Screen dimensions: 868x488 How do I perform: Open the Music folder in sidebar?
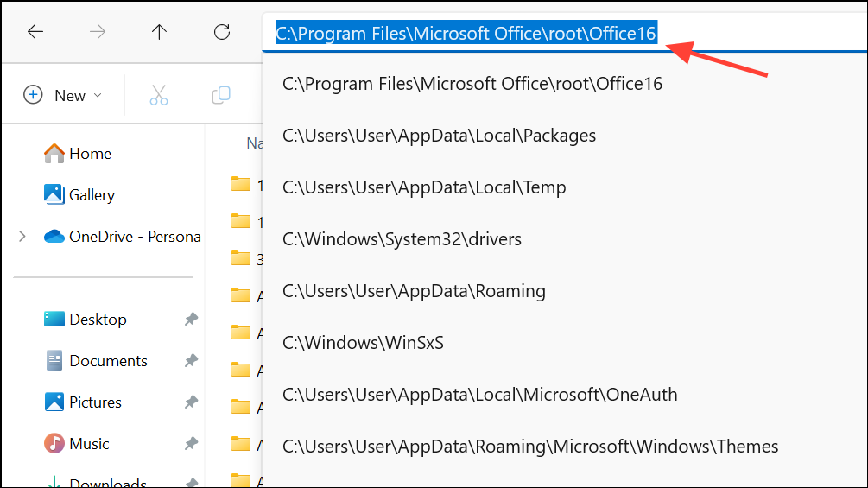(x=89, y=444)
